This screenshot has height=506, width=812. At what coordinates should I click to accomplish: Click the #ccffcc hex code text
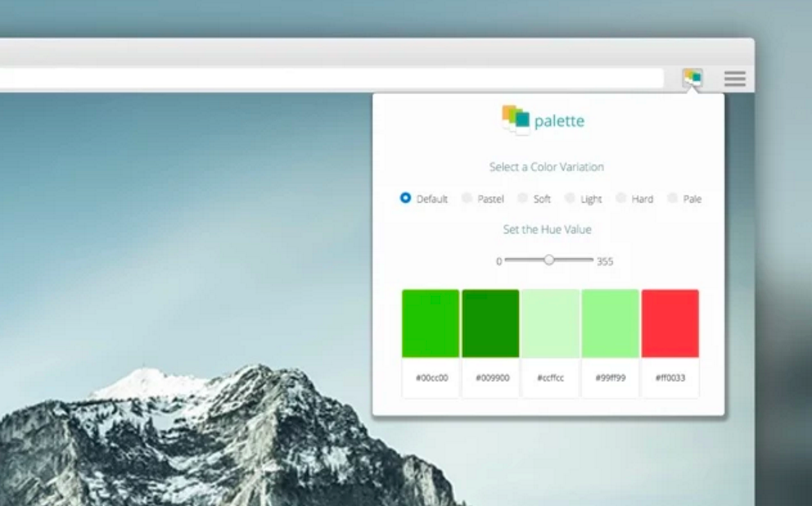click(551, 378)
